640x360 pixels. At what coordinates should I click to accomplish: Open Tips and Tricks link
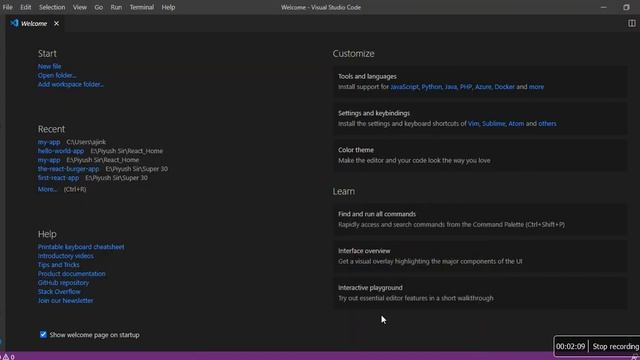(59, 265)
